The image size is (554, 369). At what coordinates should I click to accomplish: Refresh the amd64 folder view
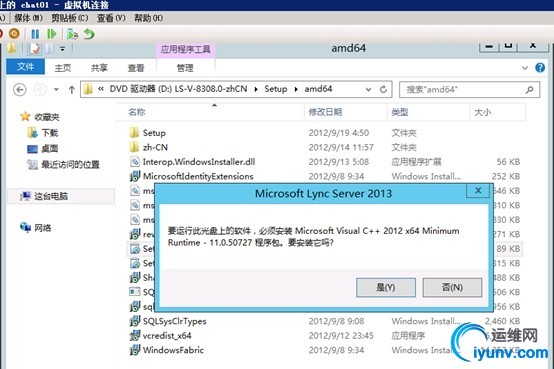(383, 89)
